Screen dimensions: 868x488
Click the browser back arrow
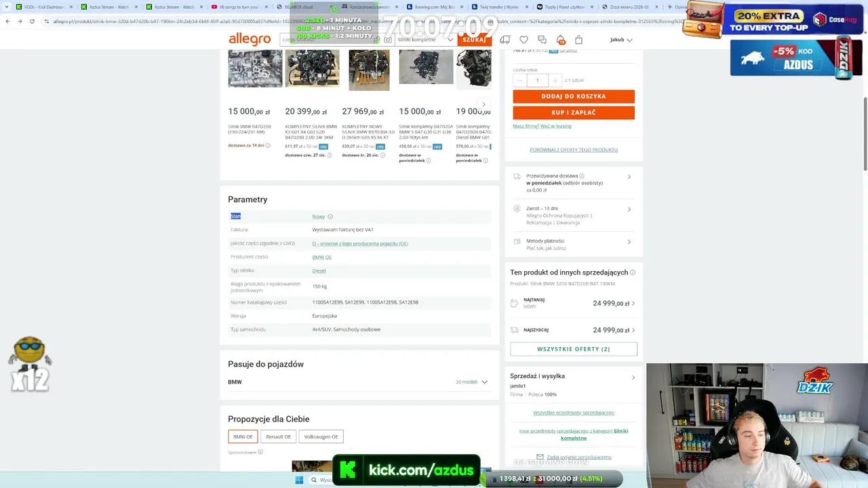coord(7,21)
